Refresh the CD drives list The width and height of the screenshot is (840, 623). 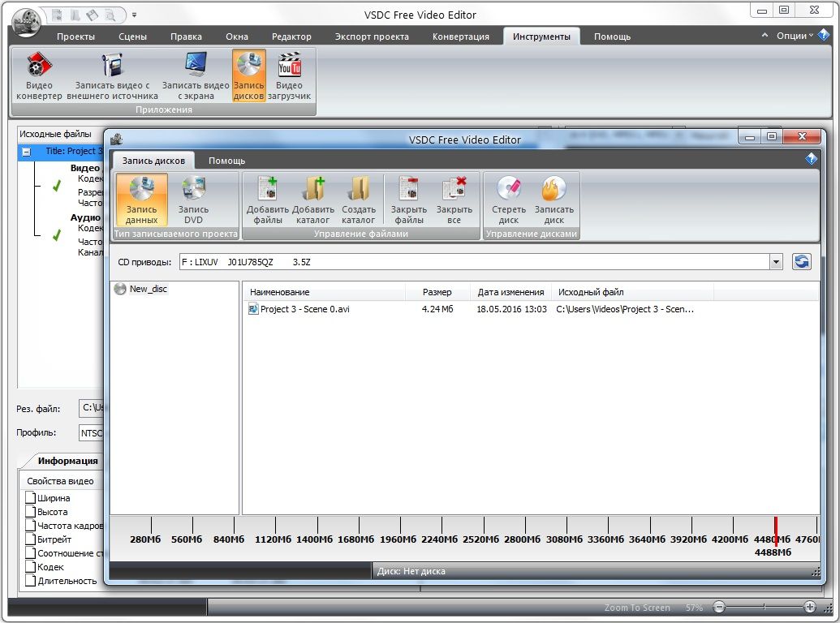pos(801,262)
